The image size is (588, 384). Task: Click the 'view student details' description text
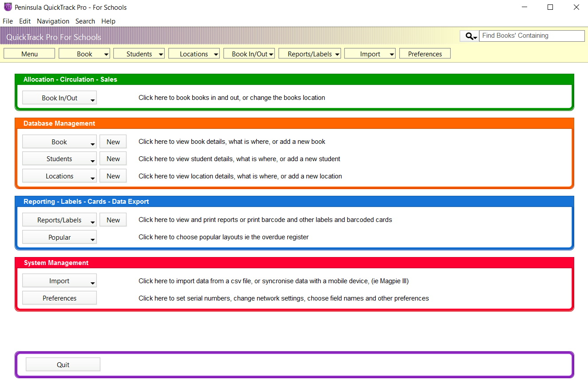pos(239,159)
